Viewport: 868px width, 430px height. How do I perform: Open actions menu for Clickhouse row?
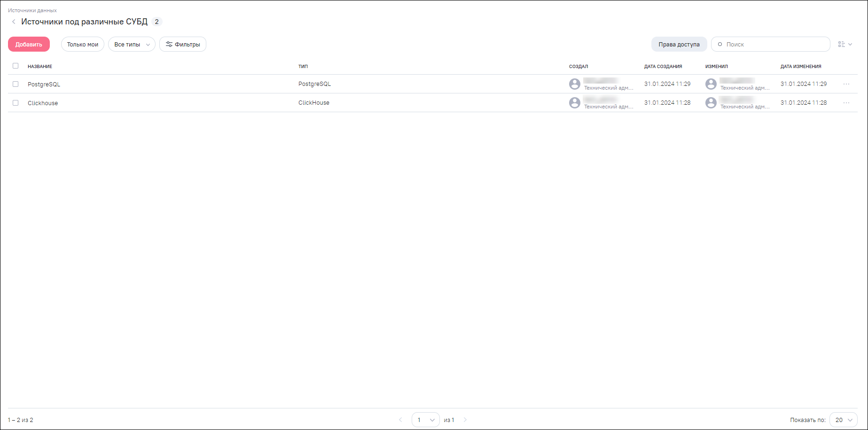[x=846, y=103]
